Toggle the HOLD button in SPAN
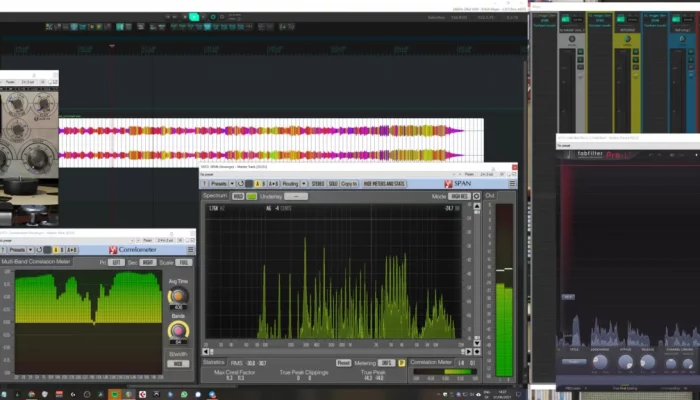 (238, 196)
